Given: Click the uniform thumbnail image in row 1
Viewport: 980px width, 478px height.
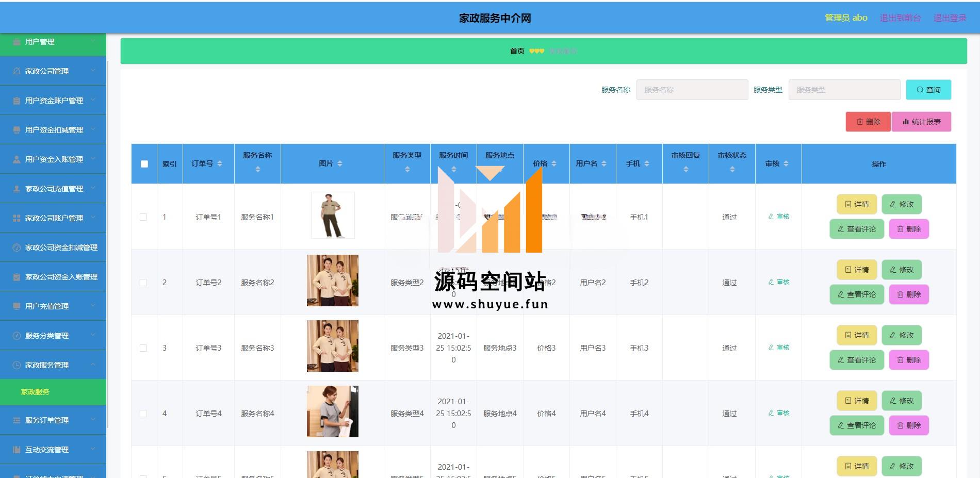Looking at the screenshot, I should pyautogui.click(x=333, y=215).
